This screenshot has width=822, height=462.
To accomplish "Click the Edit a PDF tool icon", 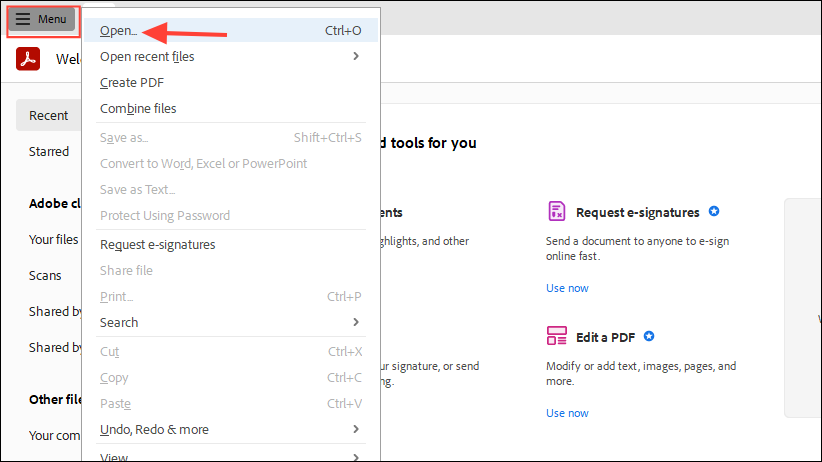I will coord(557,337).
